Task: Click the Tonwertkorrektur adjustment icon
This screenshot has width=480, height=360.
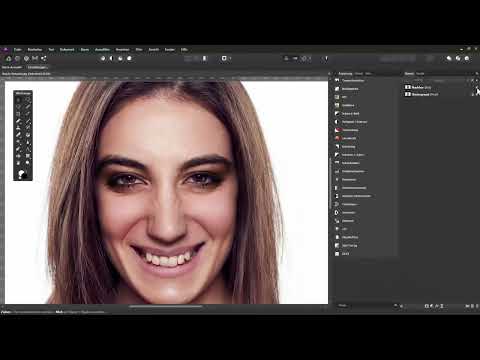Action: [x=337, y=81]
